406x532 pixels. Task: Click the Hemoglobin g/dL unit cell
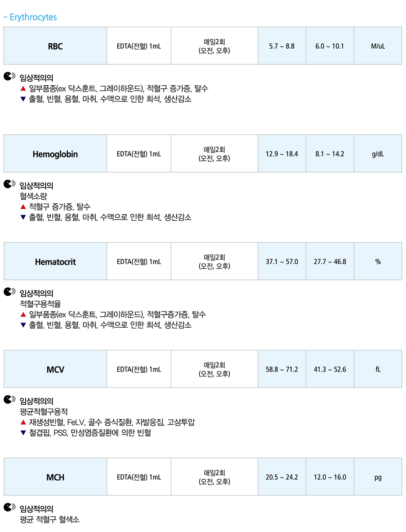378,154
